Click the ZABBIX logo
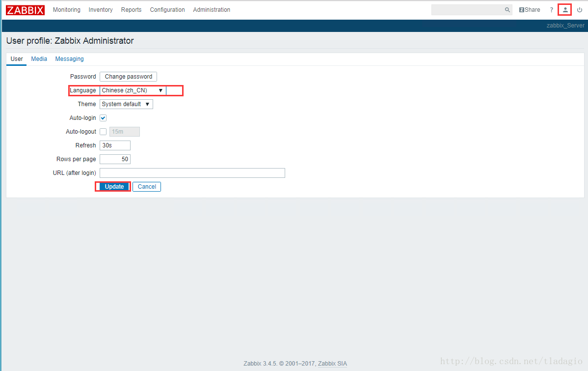 25,10
